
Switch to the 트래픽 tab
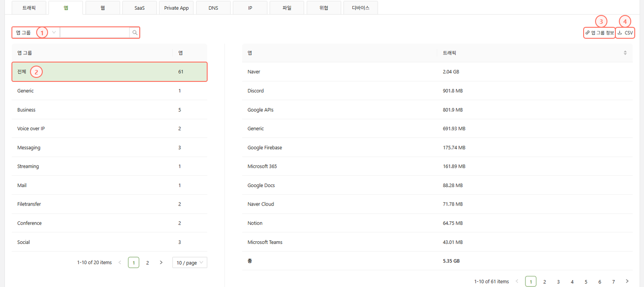pos(29,8)
